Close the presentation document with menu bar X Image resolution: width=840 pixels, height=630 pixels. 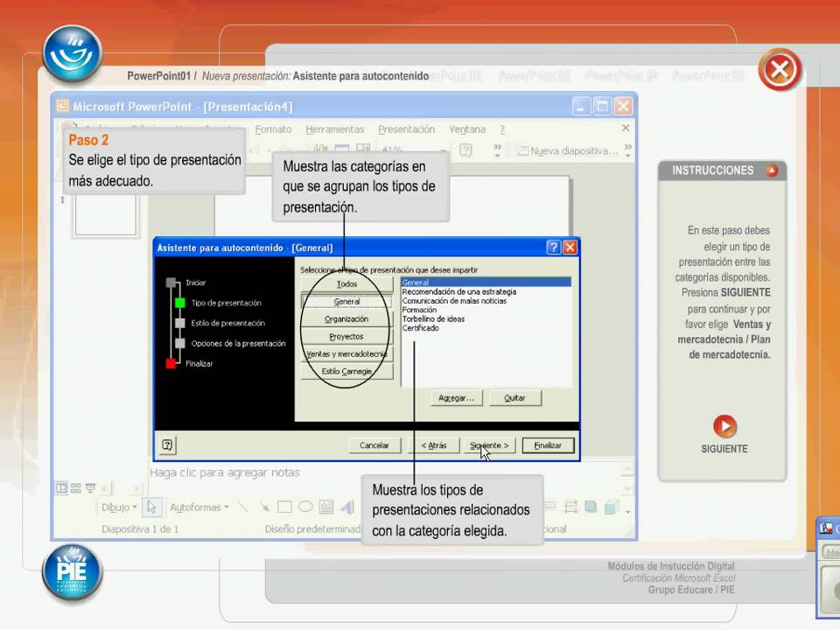(x=625, y=128)
